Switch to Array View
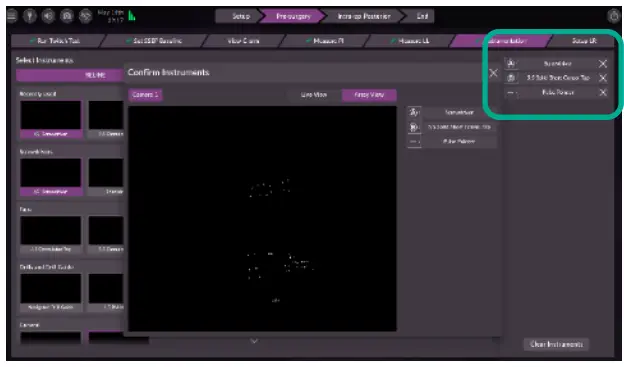 point(369,95)
